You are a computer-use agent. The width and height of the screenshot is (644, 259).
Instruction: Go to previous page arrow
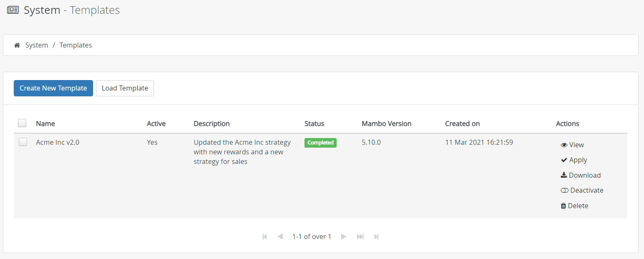280,236
